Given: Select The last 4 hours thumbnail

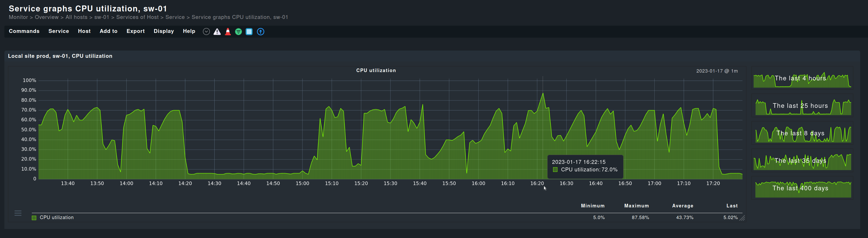Looking at the screenshot, I should pos(802,79).
